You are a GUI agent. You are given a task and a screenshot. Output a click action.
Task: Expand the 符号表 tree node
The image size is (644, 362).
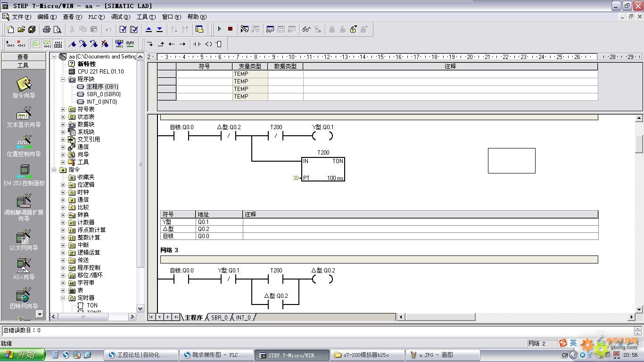click(x=63, y=109)
